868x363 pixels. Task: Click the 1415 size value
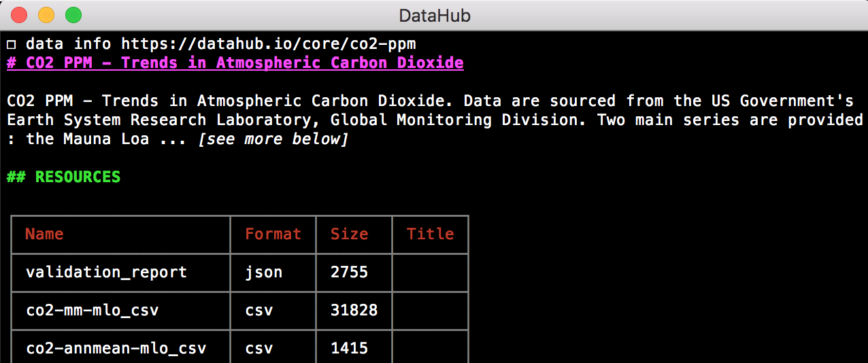point(349,349)
